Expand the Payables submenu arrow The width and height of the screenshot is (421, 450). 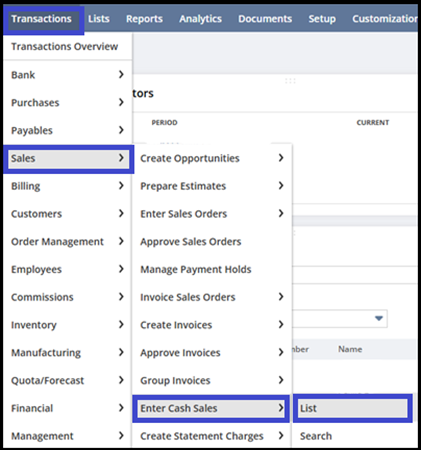click(x=121, y=130)
